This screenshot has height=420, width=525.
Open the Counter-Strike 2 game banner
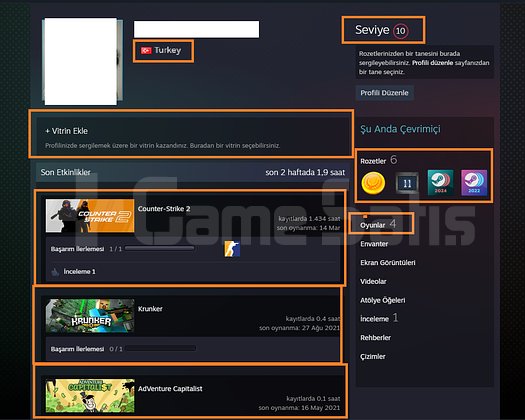[x=90, y=216]
